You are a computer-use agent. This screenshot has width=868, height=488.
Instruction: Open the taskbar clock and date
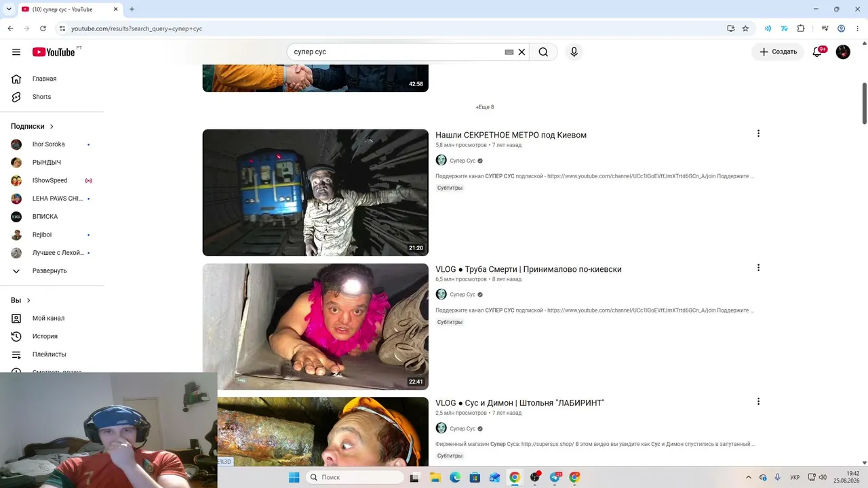(x=846, y=477)
